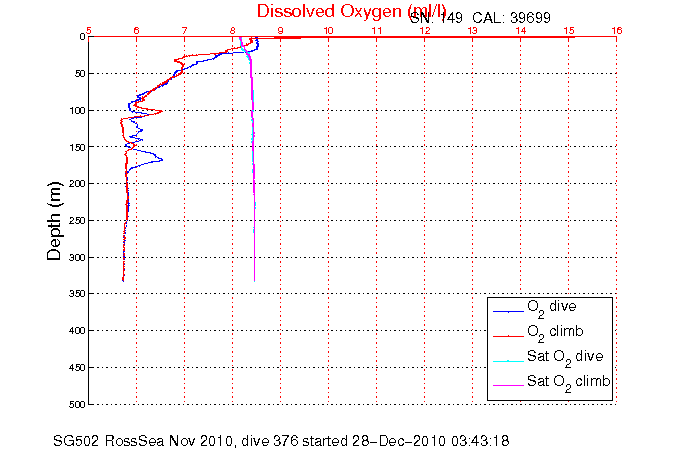Click the 'SN: 149 CAL: 39699' annotation

[x=480, y=18]
